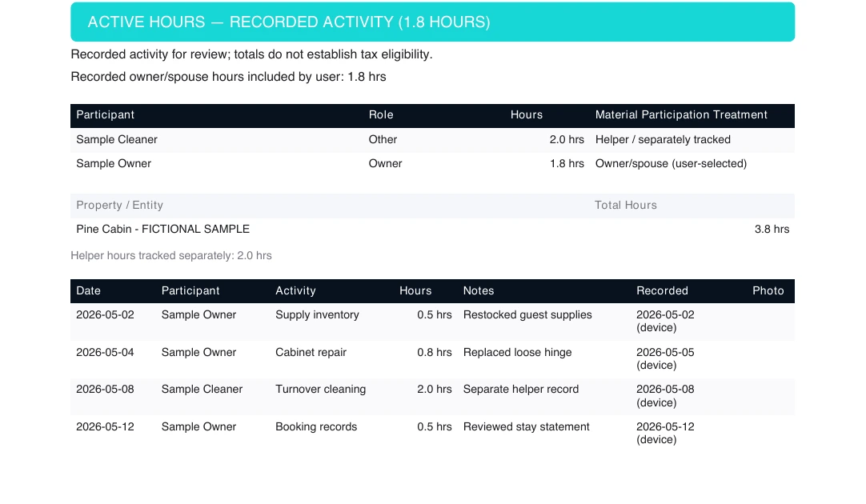Click 'Helper hours tracked separately: 2.0 hrs' note
Screen dimensions: 866x504
pyautogui.click(x=171, y=255)
